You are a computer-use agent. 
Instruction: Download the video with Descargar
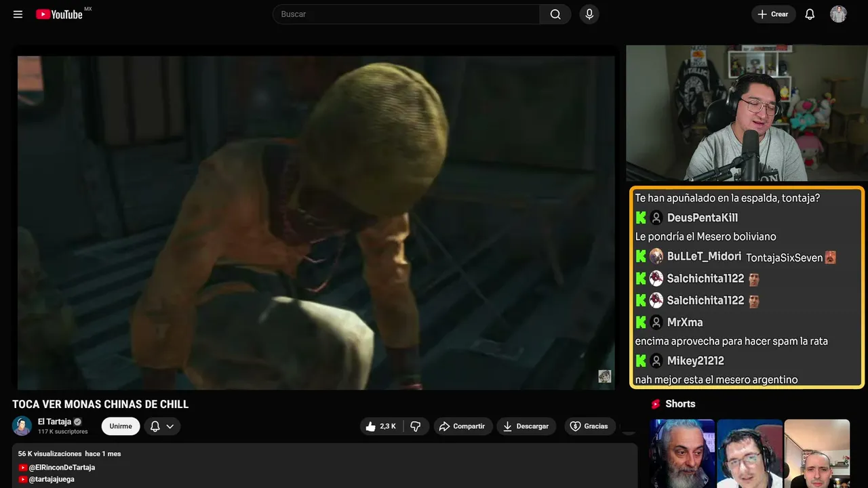526,426
